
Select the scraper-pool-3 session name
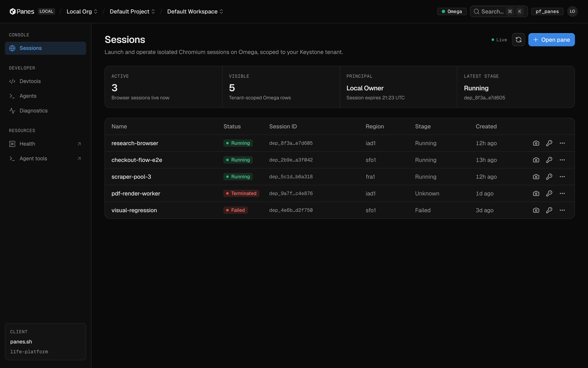point(131,177)
